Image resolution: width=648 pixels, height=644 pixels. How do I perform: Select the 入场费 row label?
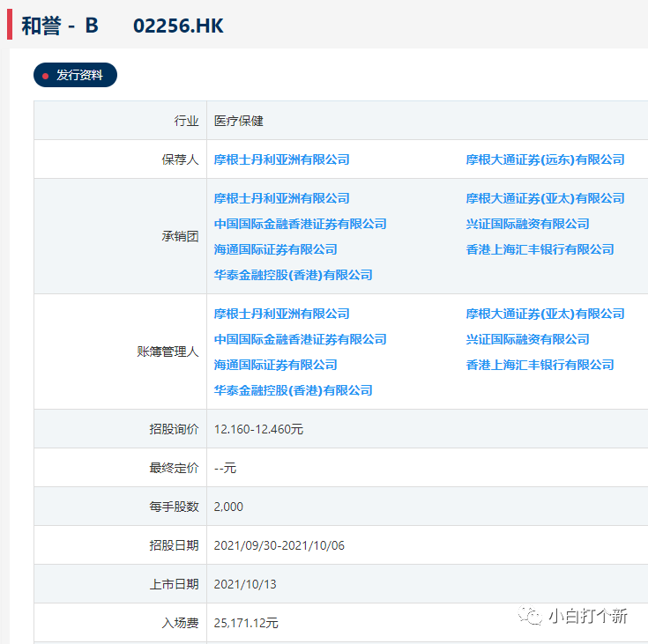tap(180, 623)
